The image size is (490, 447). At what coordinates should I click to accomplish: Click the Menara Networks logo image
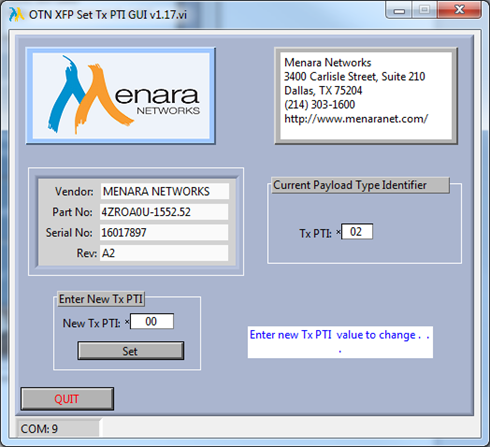pos(121,96)
